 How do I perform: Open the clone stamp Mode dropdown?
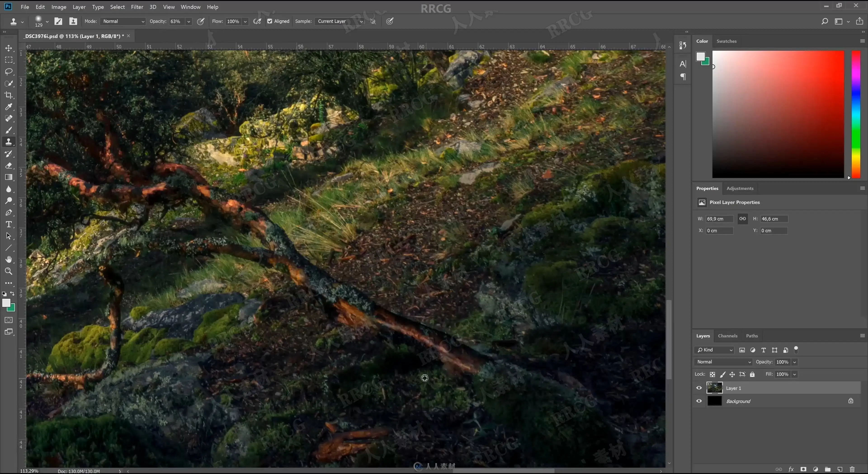point(123,21)
